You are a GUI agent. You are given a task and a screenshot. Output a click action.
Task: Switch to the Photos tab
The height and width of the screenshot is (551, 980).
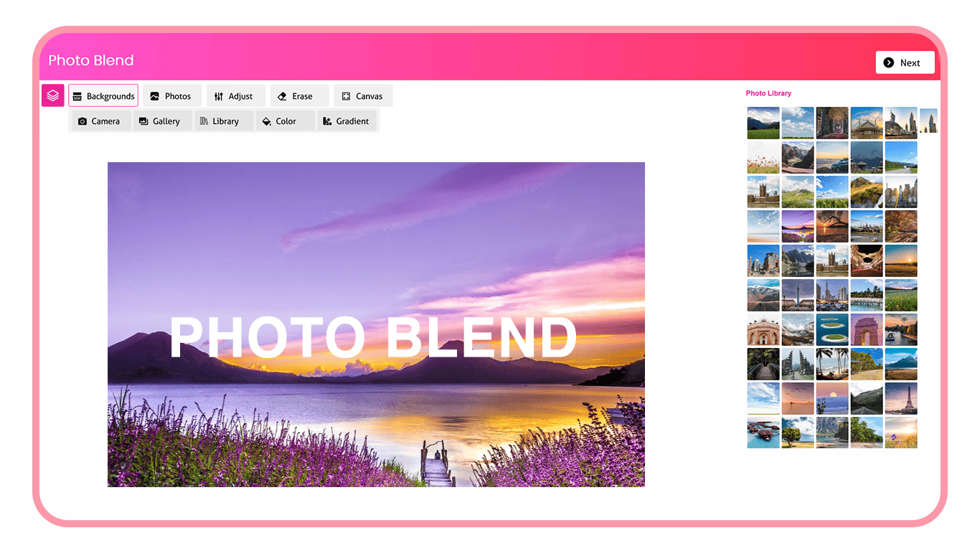click(171, 96)
